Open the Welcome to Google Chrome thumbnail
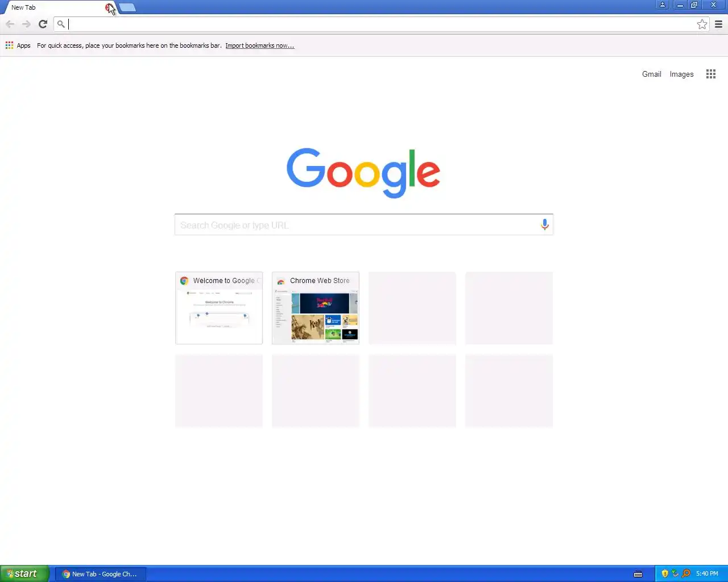The height and width of the screenshot is (582, 728). 219,308
